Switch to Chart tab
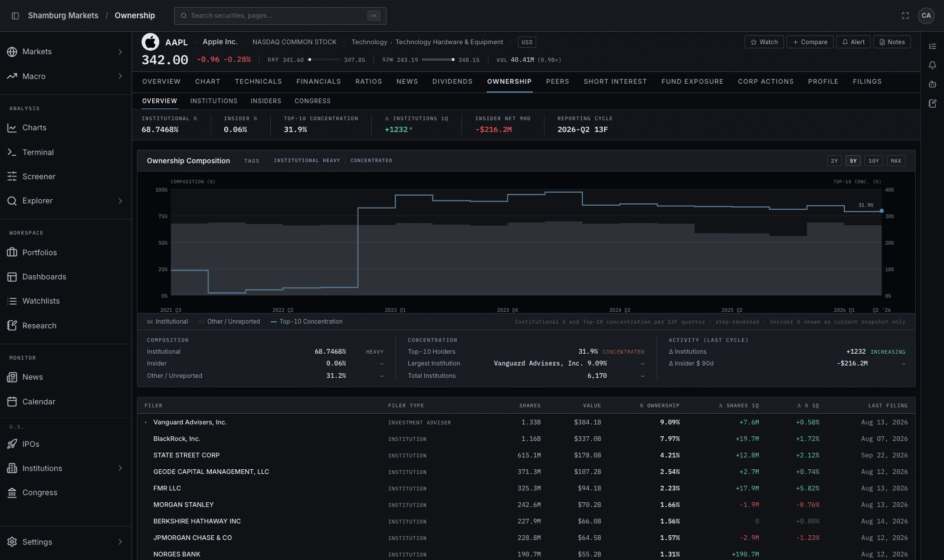Image resolution: width=944 pixels, height=560 pixels. coord(208,82)
